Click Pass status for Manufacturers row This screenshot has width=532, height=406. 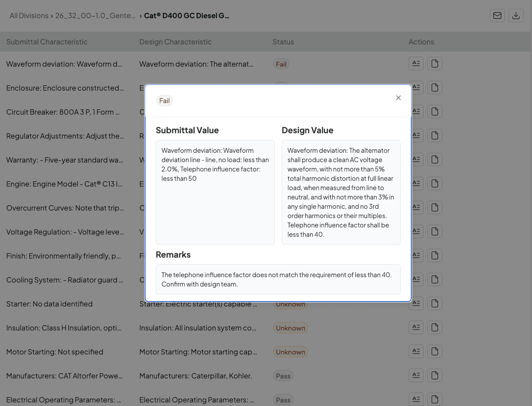(x=283, y=376)
